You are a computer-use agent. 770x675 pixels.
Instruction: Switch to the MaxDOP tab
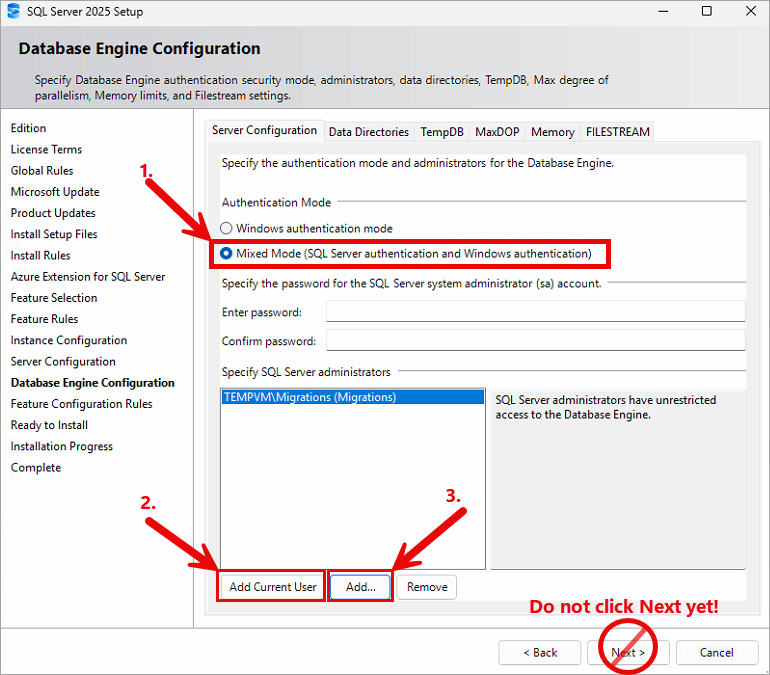[497, 132]
